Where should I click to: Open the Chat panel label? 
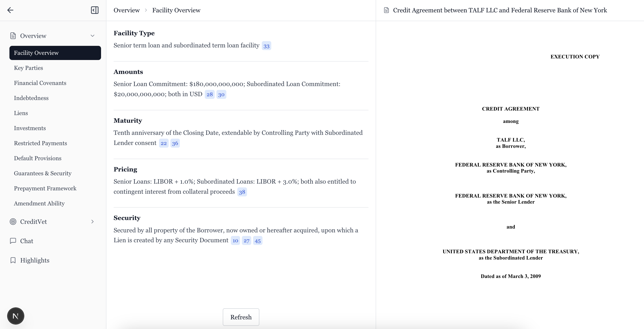26,241
